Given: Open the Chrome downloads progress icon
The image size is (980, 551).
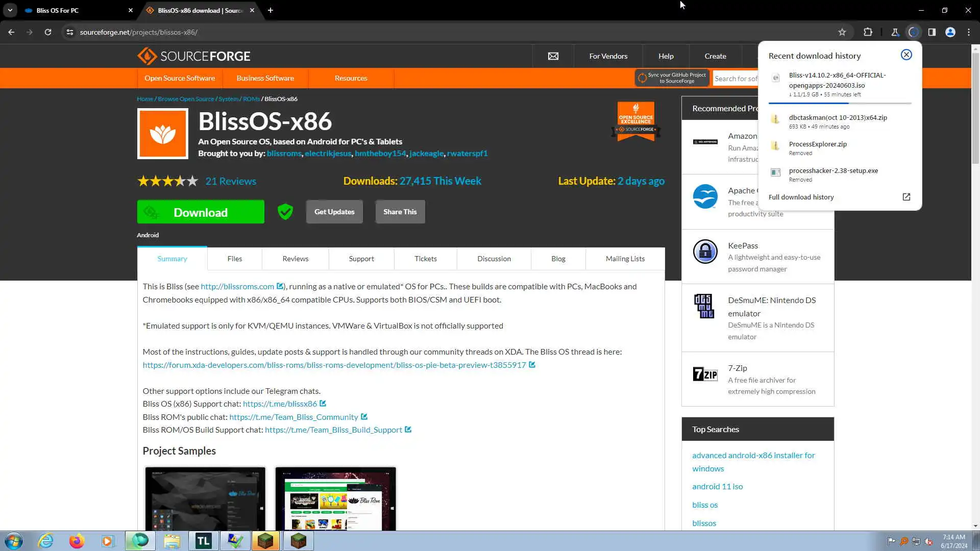Looking at the screenshot, I should pos(913,32).
